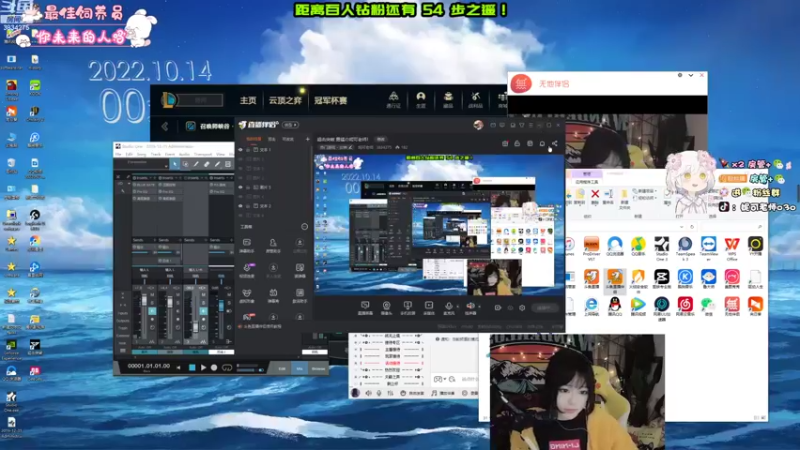Switch to 冠军杯赛 tab in League client
This screenshot has height=450, width=800.
click(331, 101)
